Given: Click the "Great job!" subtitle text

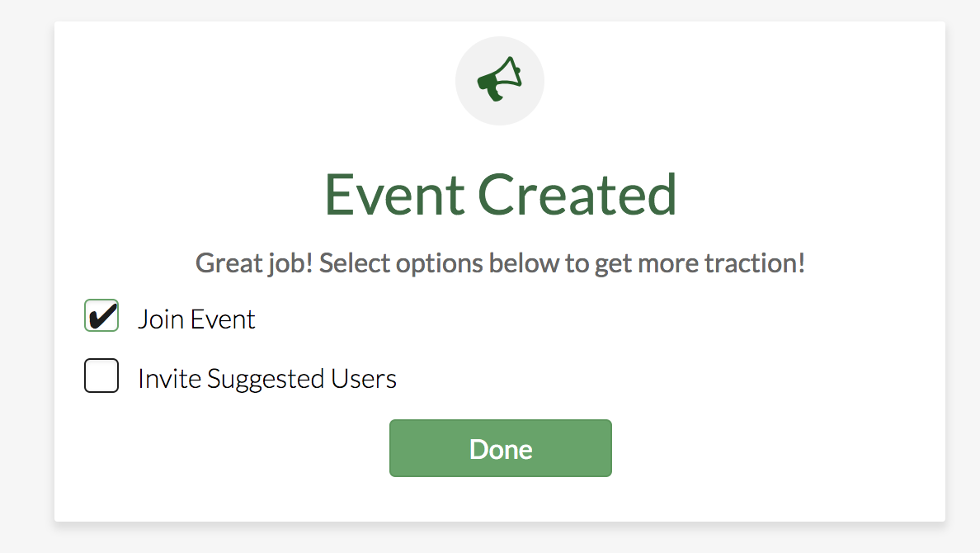Looking at the screenshot, I should click(256, 264).
